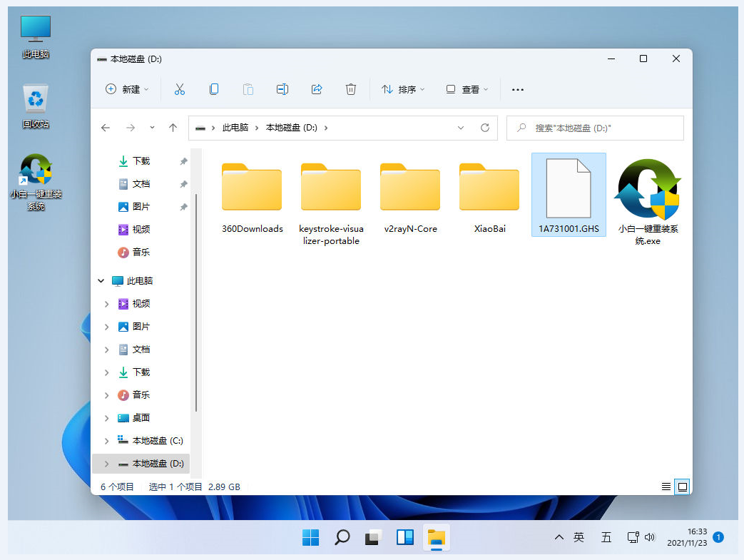Viewport: 744px width, 560px height.
Task: Click the Copy icon in toolbar
Action: click(213, 89)
